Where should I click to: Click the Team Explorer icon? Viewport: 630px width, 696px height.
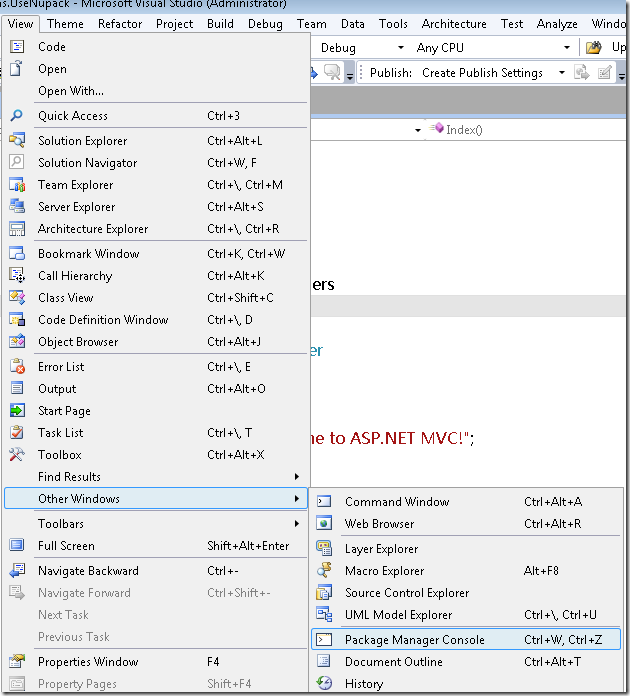pos(17,185)
